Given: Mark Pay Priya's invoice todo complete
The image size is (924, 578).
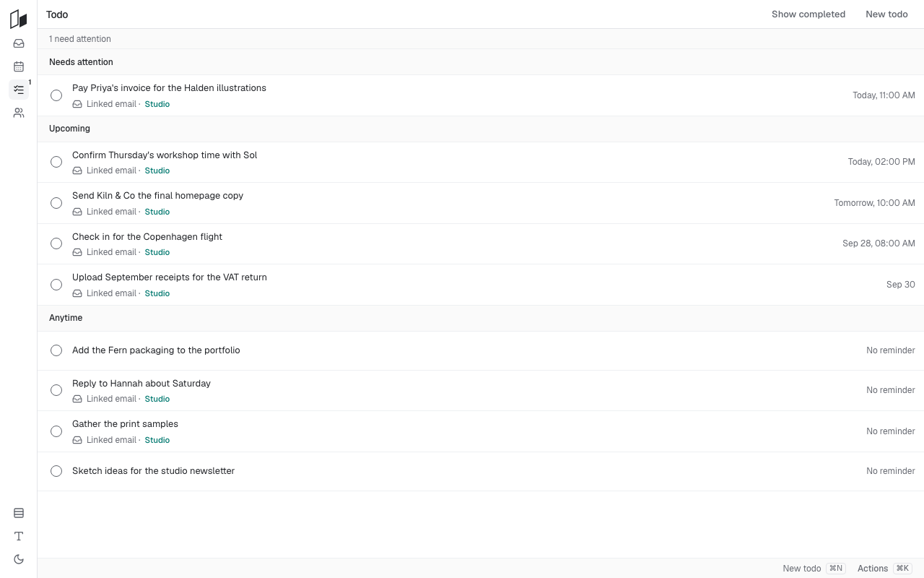Looking at the screenshot, I should pyautogui.click(x=56, y=95).
